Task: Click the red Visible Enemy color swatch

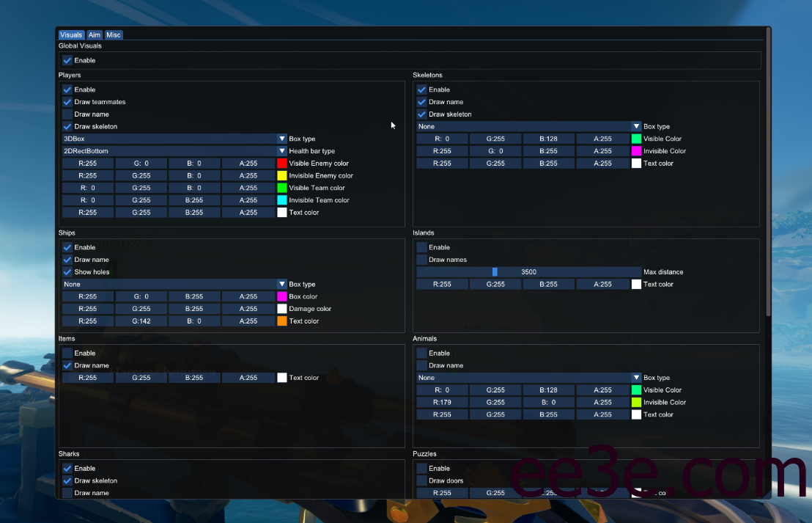Action: 282,164
